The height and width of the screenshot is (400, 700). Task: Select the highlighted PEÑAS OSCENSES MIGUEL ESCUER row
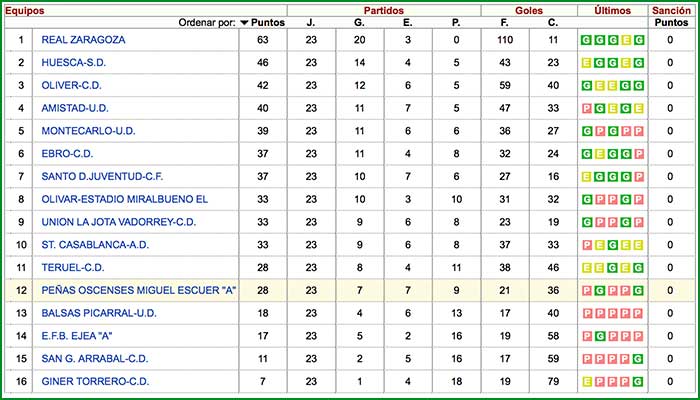[139, 291]
